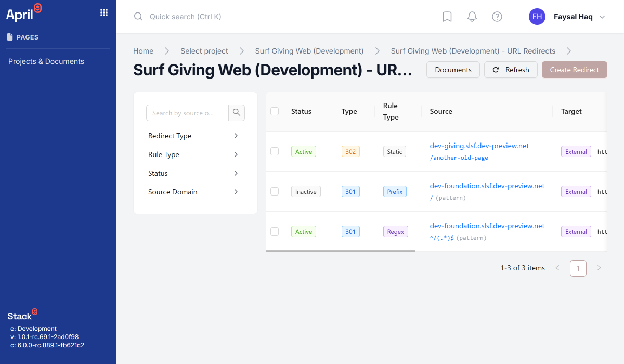Click the Active tag in 302 row

(304, 152)
